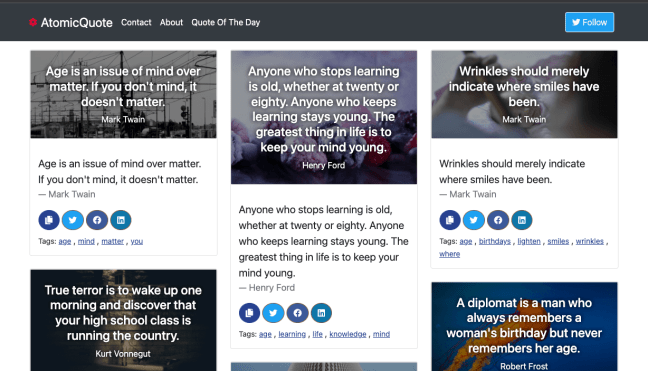Tweet the 'Age is an issue' quote
Image resolution: width=648 pixels, height=371 pixels.
tap(73, 220)
